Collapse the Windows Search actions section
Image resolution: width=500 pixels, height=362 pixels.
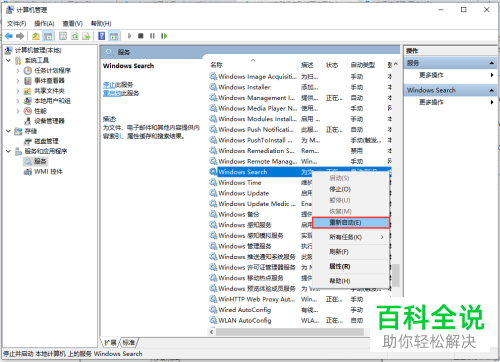[492, 90]
